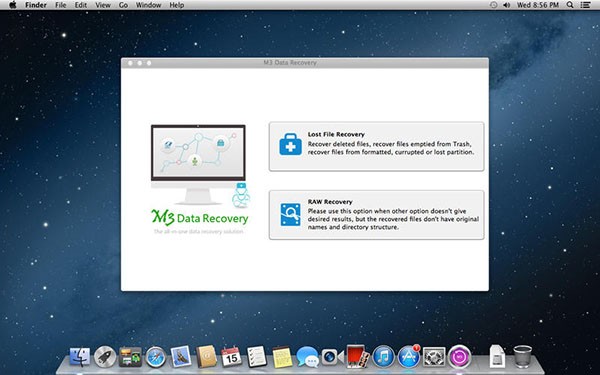This screenshot has height=375, width=600.
Task: Open Contacts address book in Dock
Action: coord(207,357)
